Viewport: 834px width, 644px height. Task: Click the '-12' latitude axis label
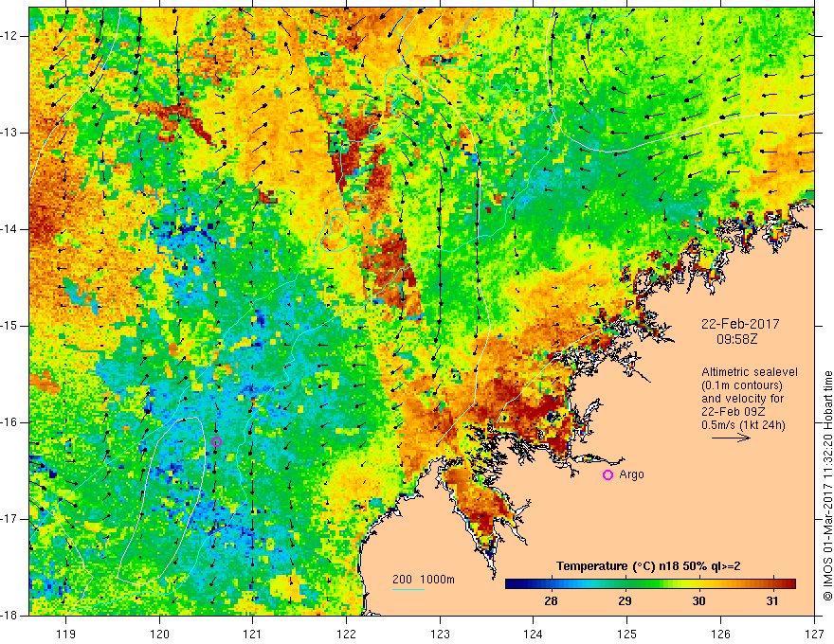tap(10, 36)
